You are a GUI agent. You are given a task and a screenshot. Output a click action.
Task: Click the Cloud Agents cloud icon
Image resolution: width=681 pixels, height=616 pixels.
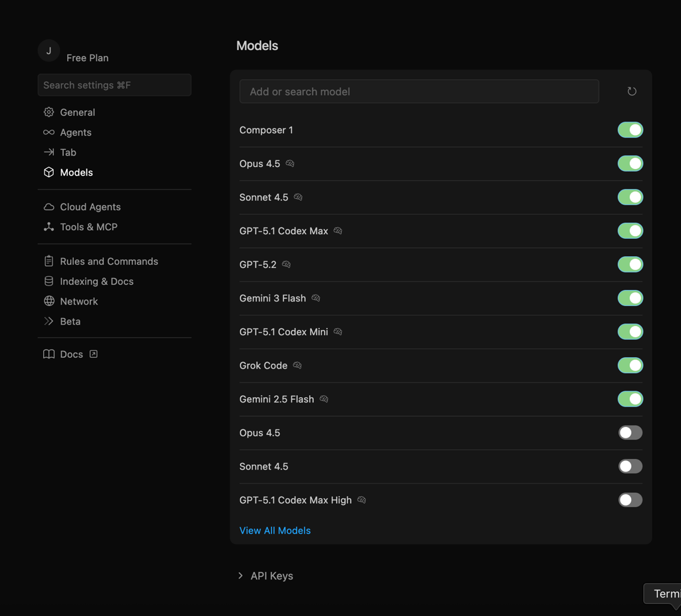(x=49, y=207)
